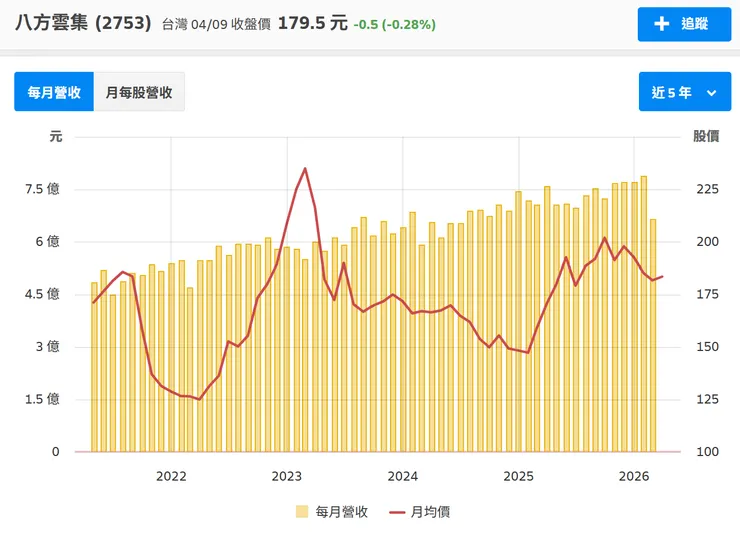Click the 2025 x-axis label

coord(518,476)
